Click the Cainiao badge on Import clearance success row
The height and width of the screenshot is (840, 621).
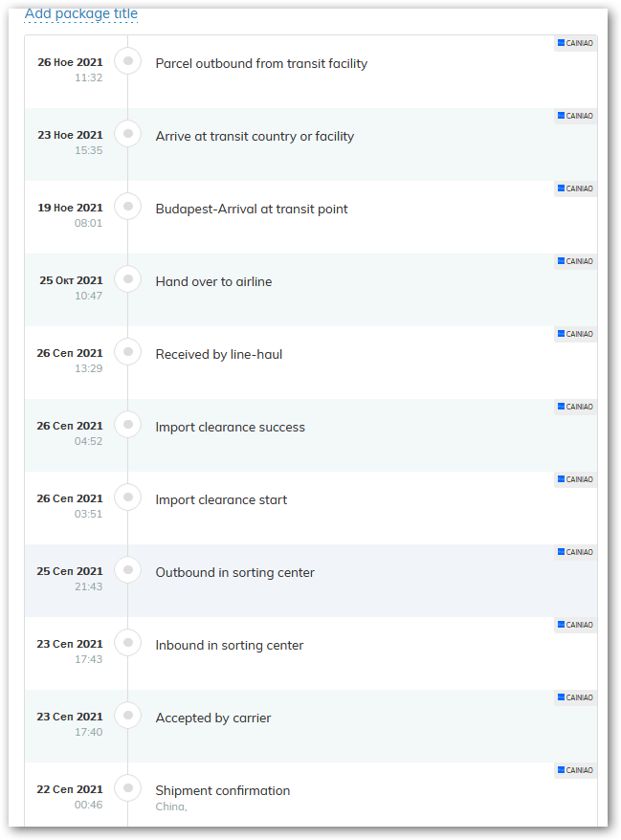coord(575,407)
